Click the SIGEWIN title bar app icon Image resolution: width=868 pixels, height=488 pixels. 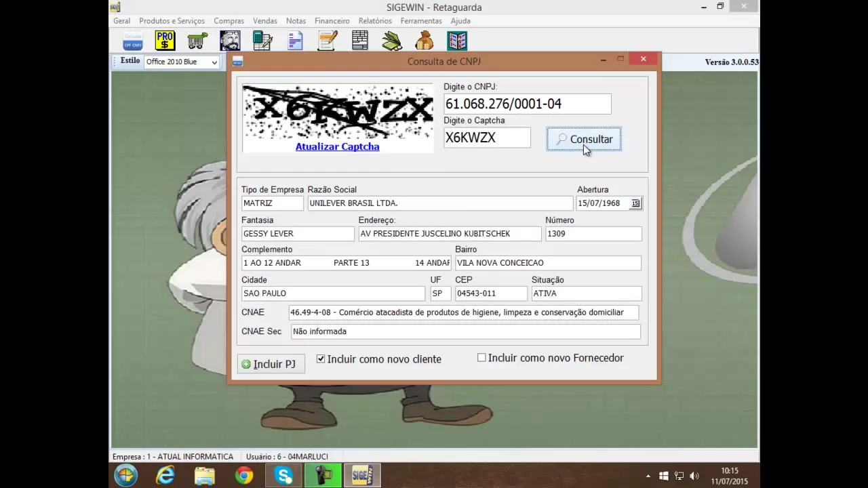pos(115,7)
